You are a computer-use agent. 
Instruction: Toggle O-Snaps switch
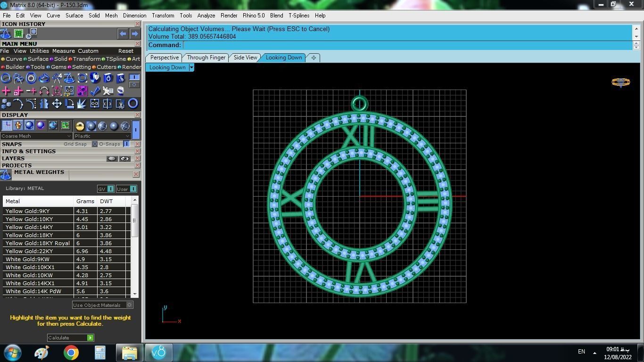pos(126,144)
